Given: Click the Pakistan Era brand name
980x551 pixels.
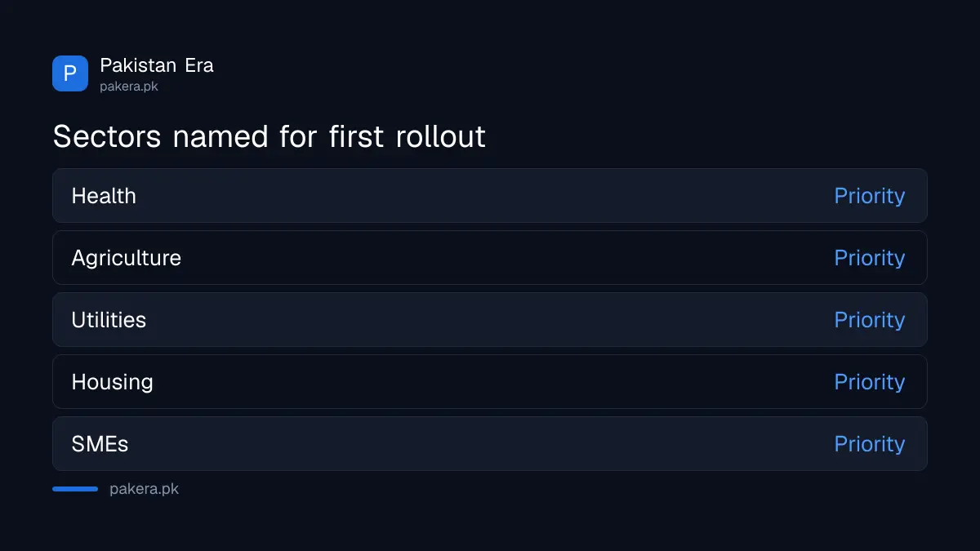Looking at the screenshot, I should point(157,65).
